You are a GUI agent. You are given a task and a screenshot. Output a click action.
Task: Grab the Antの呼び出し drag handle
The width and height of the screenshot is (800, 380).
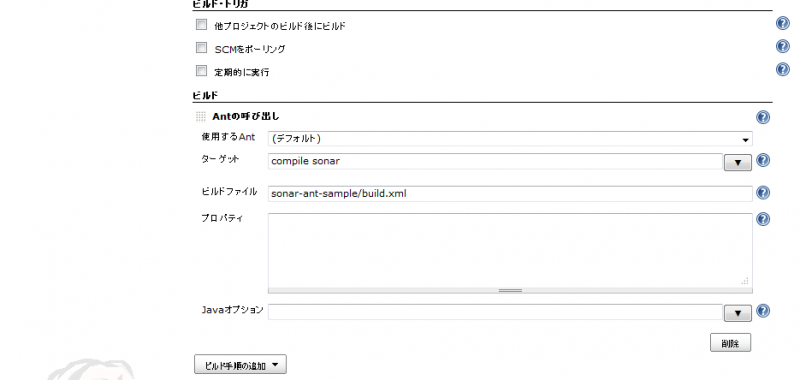[201, 117]
